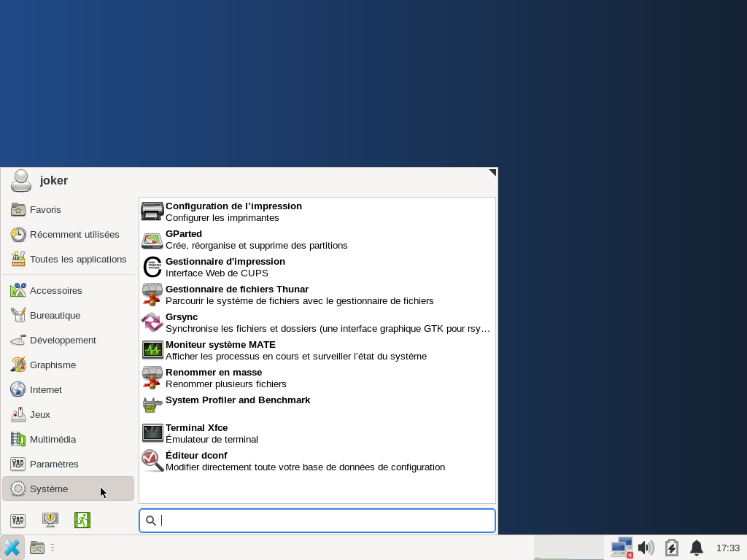Click the battery power manager tray icon

pyautogui.click(x=672, y=548)
